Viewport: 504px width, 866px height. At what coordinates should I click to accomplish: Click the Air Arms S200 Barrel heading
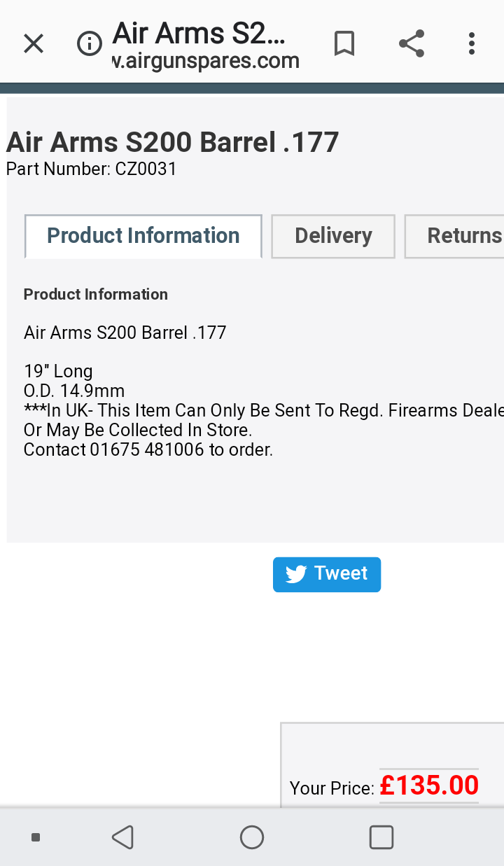tap(173, 142)
